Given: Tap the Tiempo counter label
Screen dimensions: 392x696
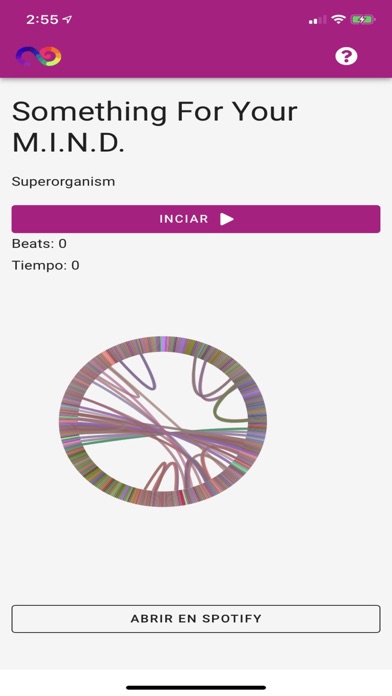Looking at the screenshot, I should [x=46, y=265].
